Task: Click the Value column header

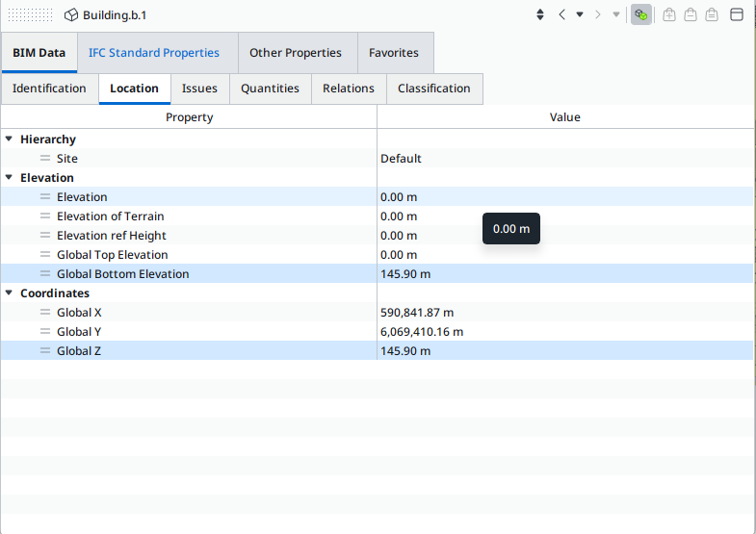Action: [564, 117]
